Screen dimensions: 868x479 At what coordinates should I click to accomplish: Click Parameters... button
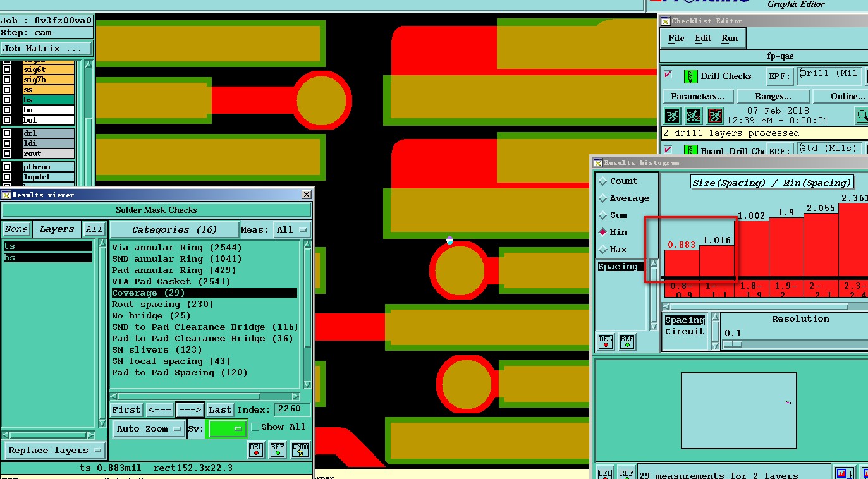tap(698, 96)
